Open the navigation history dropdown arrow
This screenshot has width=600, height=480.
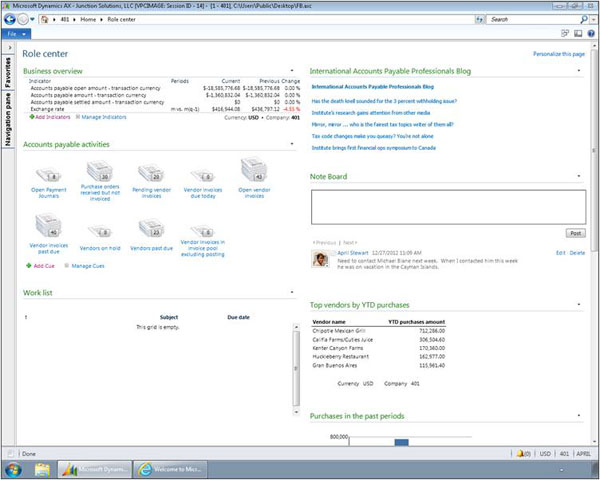pos(32,19)
